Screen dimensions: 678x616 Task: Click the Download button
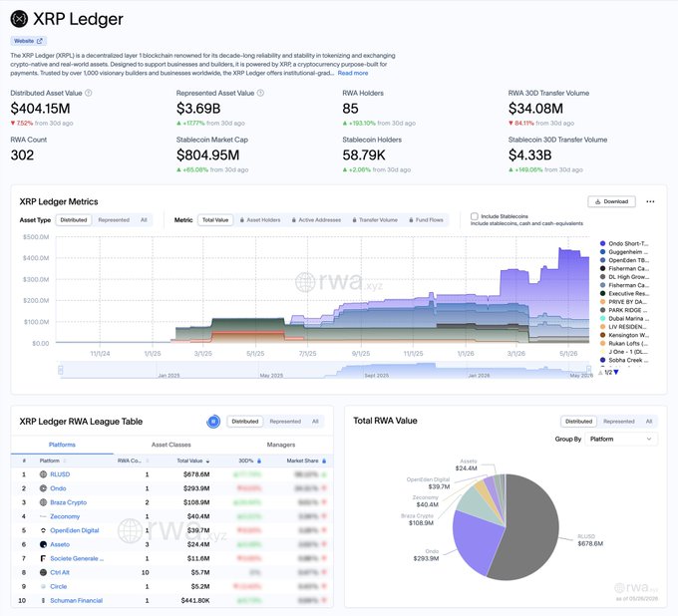point(611,201)
